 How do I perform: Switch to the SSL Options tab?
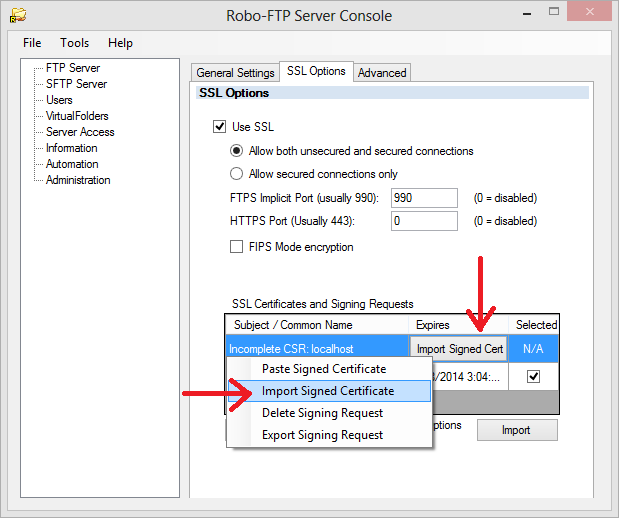click(316, 71)
